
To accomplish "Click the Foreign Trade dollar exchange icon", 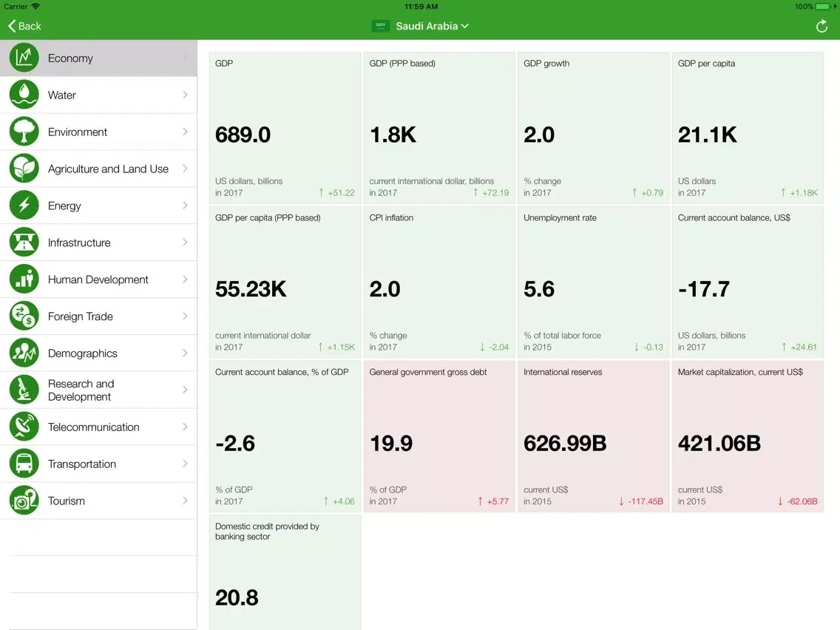I will [24, 316].
